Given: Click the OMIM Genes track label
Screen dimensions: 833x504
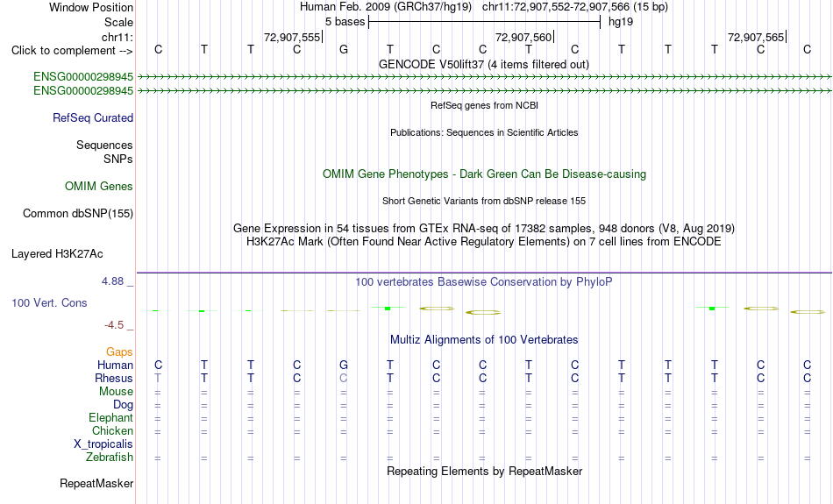Looking at the screenshot, I should click(99, 187).
